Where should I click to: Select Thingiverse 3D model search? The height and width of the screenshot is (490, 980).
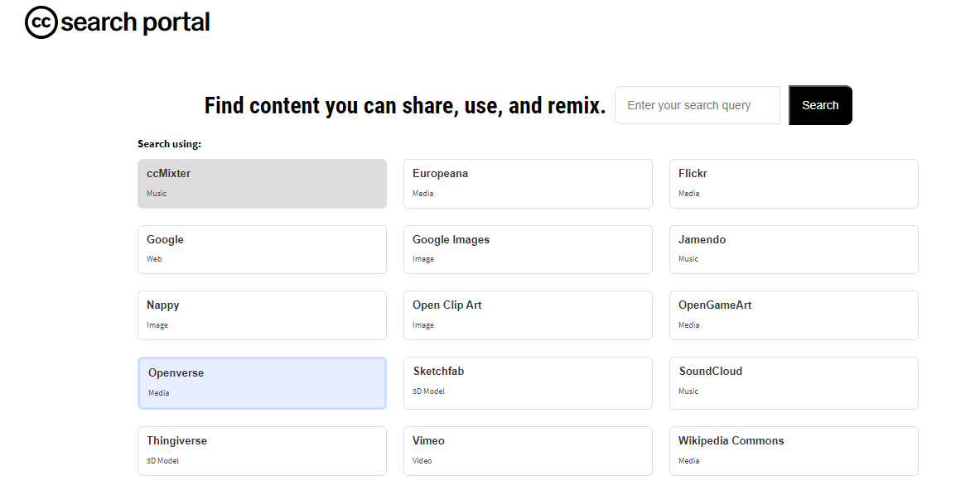pos(262,450)
